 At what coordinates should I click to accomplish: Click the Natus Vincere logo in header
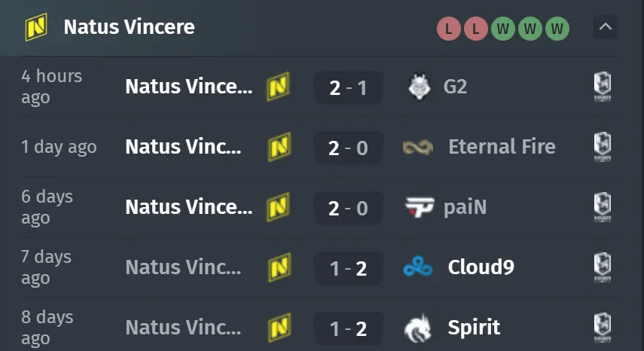point(35,28)
